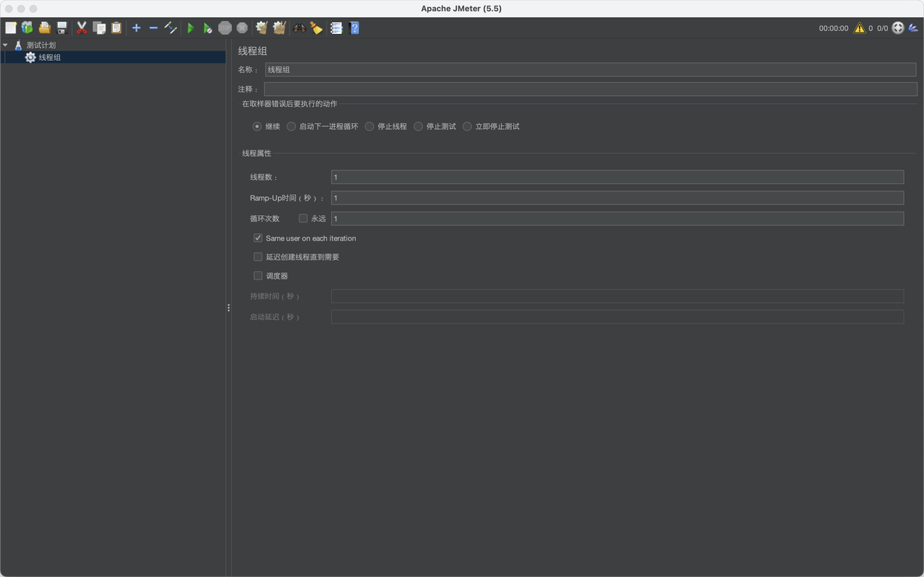The width and height of the screenshot is (924, 577).
Task: Open Help with the question mark icon
Action: (354, 28)
